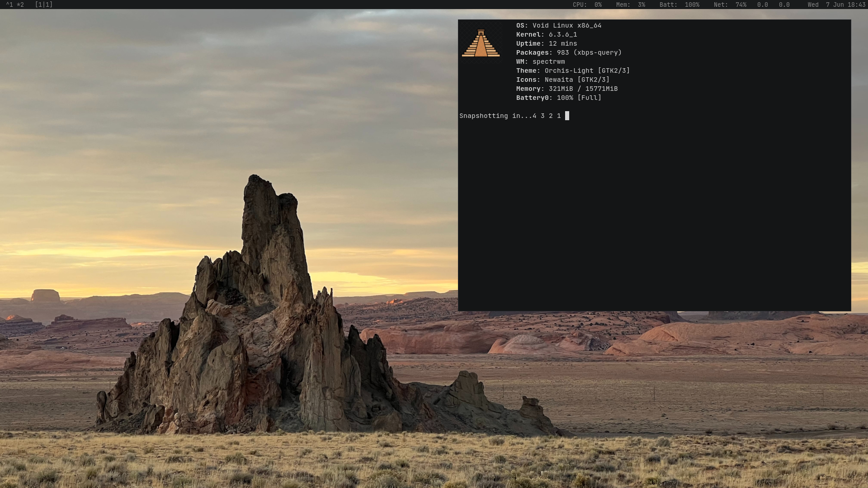The width and height of the screenshot is (868, 488).
Task: Click the OS: Void Linux x86_64 line
Action: pos(559,26)
